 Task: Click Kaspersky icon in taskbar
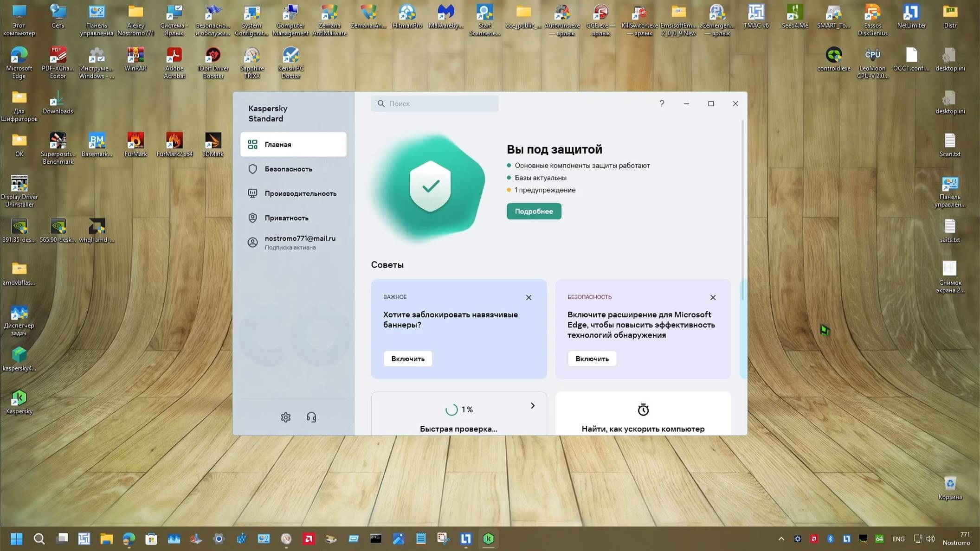pos(488,538)
